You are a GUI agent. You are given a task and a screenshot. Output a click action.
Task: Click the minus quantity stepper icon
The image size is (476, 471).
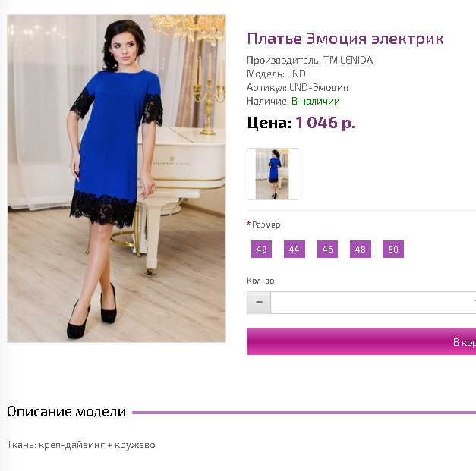[x=259, y=303]
